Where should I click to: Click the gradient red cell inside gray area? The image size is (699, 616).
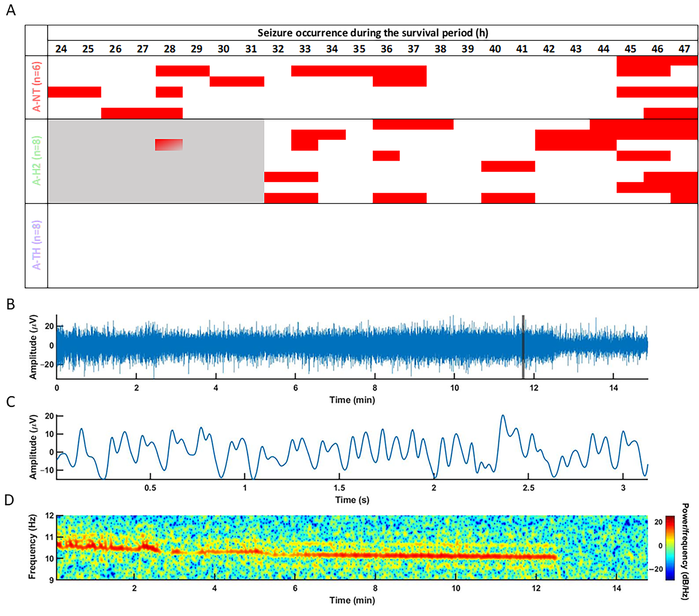[x=169, y=145]
